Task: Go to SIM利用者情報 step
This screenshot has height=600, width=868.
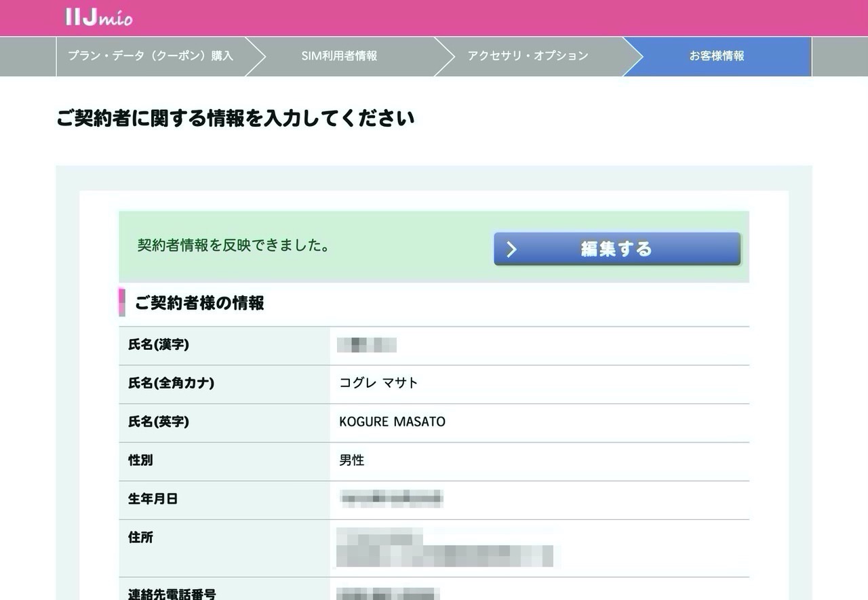Action: [339, 56]
